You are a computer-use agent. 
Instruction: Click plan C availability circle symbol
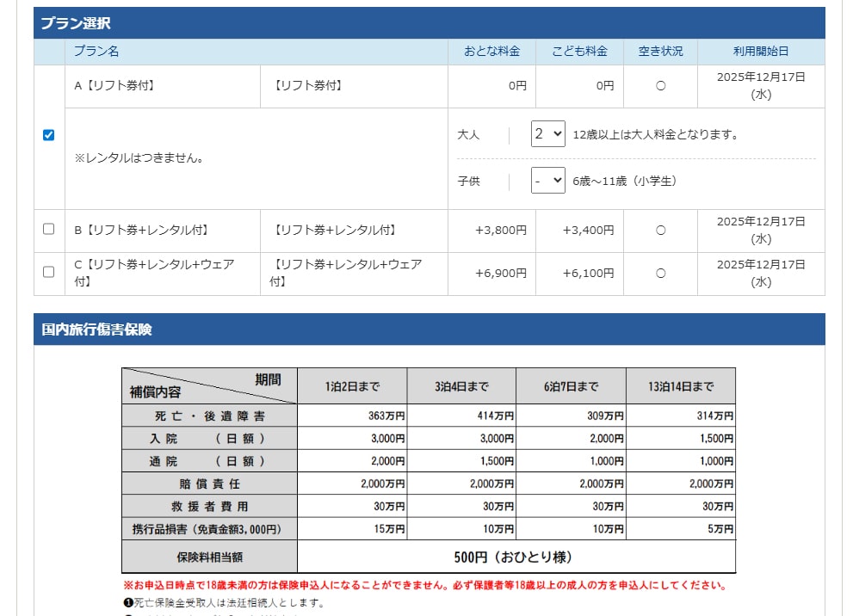tap(660, 274)
